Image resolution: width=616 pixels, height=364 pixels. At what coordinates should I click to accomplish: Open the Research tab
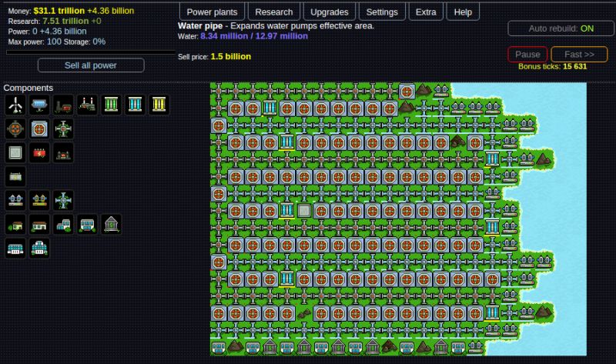click(x=274, y=12)
